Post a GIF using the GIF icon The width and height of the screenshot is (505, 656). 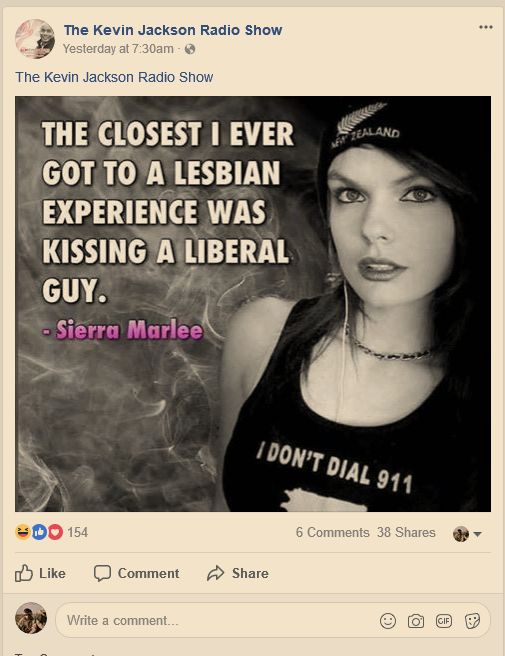(x=443, y=621)
